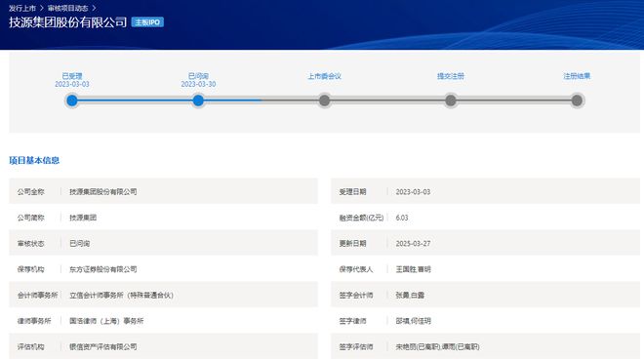
Task: Click the 公司全称 field label
Action: tap(30, 191)
